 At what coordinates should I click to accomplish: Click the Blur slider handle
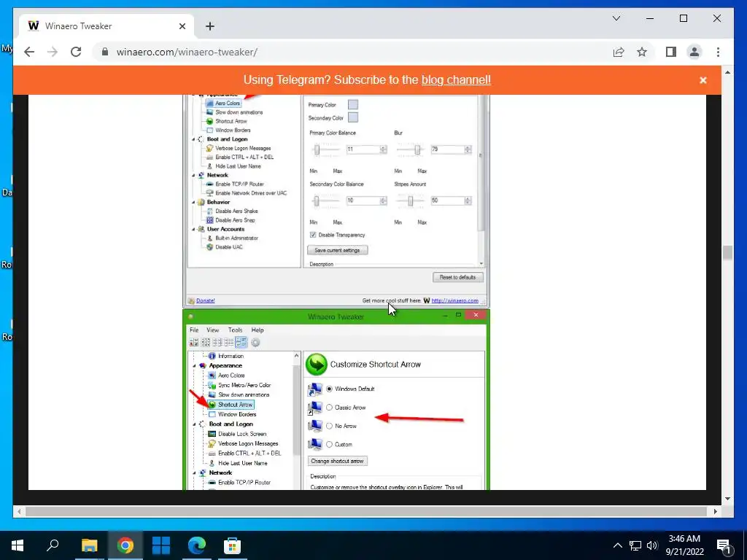pyautogui.click(x=417, y=150)
